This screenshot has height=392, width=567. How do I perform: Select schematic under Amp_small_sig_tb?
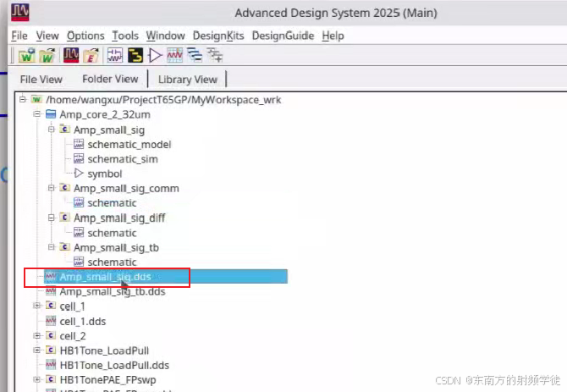click(x=105, y=262)
